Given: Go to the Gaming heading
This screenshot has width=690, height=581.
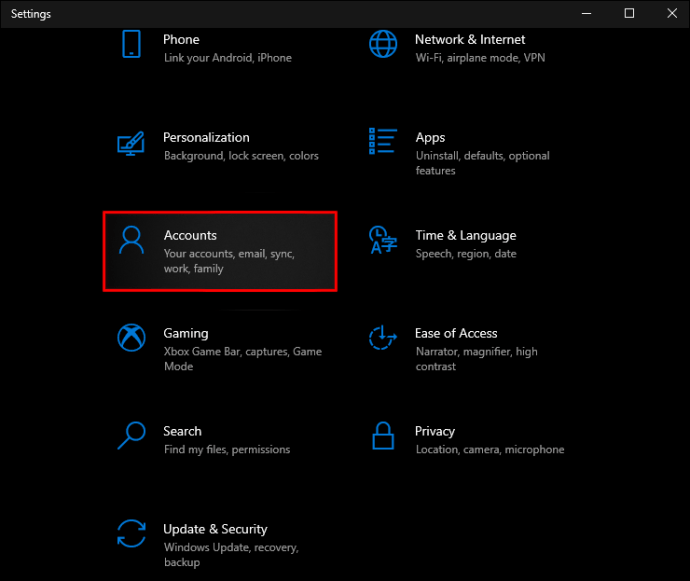Looking at the screenshot, I should point(186,334).
